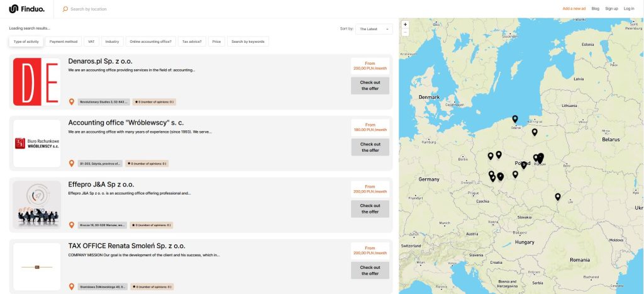644x294 pixels.
Task: Click the address tag 'Stanisława Żółkiewskiego 40'
Action: coord(103,286)
